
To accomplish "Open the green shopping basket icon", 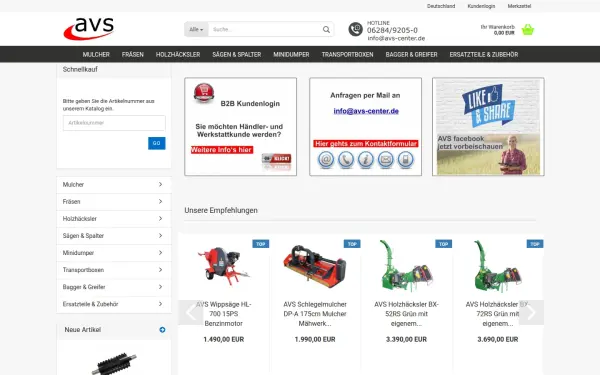I will click(x=528, y=29).
